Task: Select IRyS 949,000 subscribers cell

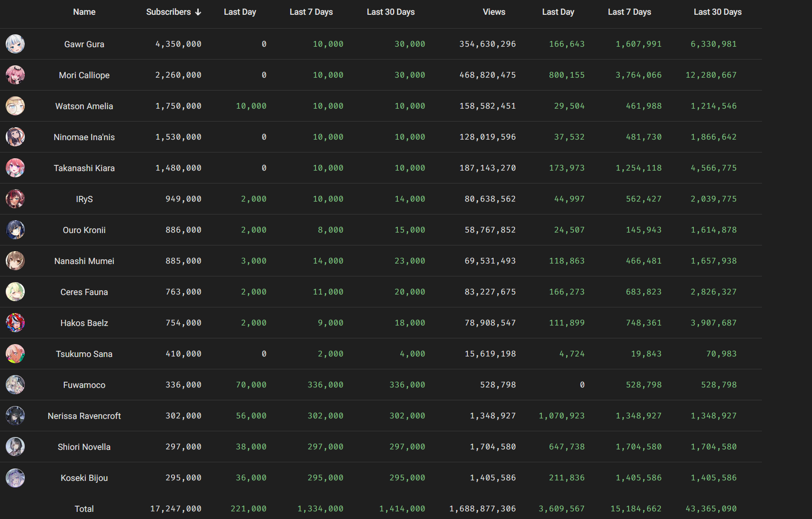Action: coord(183,199)
